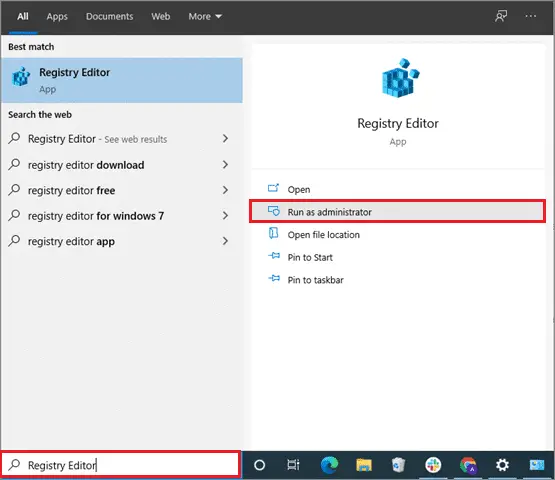This screenshot has width=555, height=480.
Task: Launch Google Chrome from taskbar
Action: [468, 465]
